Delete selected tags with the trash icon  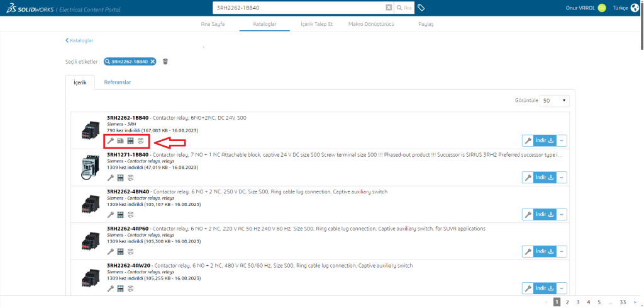click(x=165, y=61)
